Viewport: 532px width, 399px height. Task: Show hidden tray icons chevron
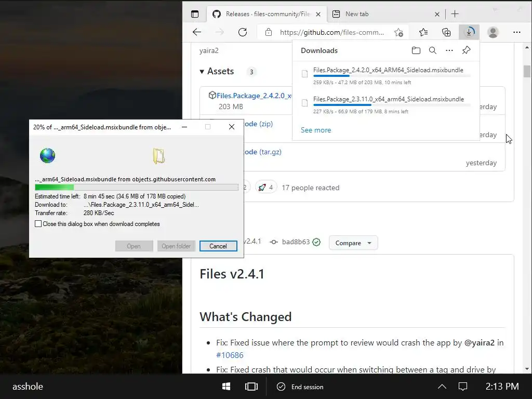[x=442, y=387]
